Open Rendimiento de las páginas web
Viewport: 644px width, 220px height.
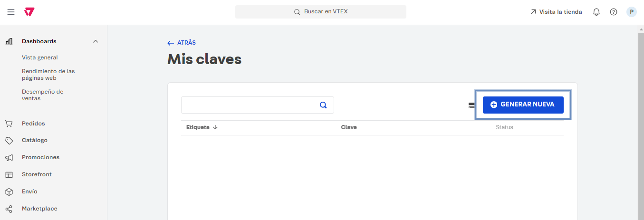pos(48,75)
